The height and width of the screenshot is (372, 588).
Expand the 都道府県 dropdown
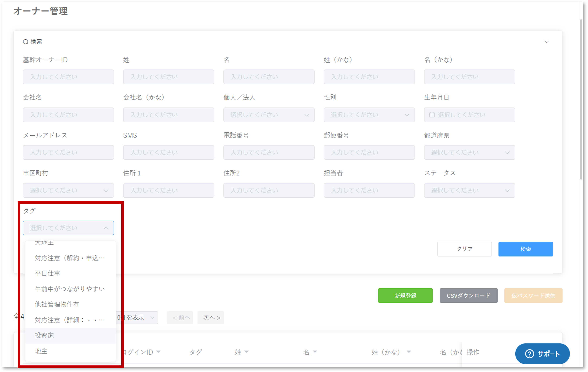469,152
